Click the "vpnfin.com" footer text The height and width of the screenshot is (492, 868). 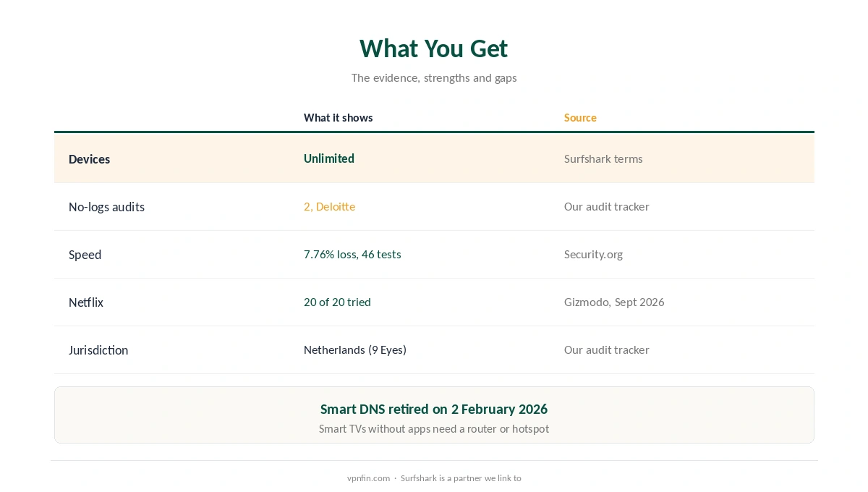click(368, 478)
